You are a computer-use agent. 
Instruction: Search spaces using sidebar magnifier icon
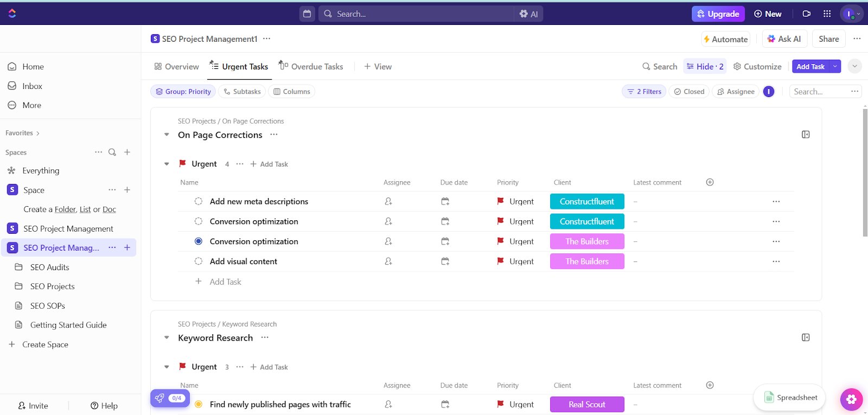112,152
